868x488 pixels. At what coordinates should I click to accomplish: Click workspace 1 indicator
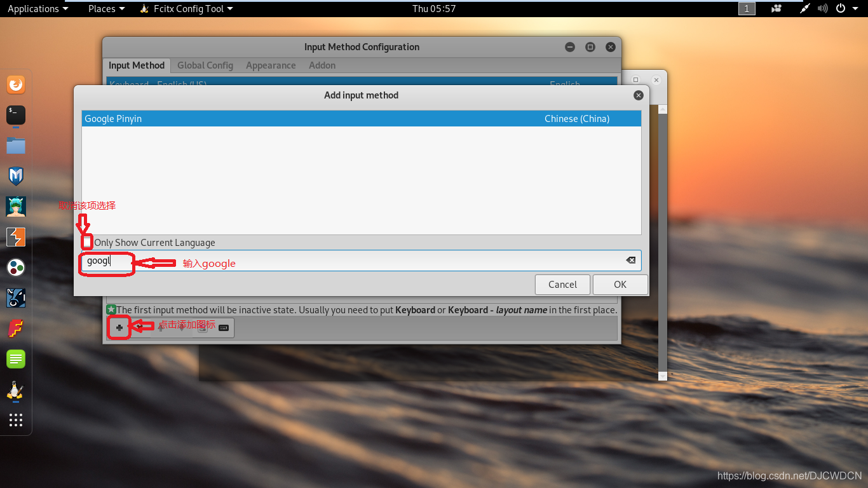tap(747, 9)
